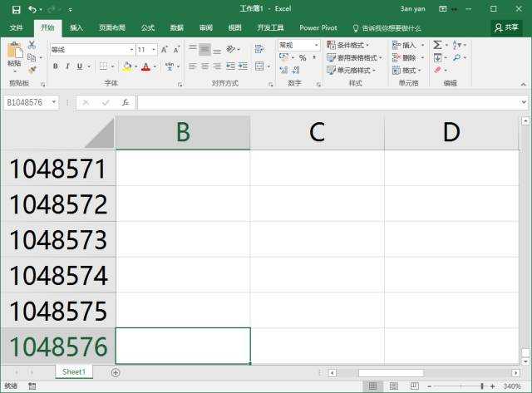Open the Customize Quick Access Toolbar dropdown

[70, 10]
